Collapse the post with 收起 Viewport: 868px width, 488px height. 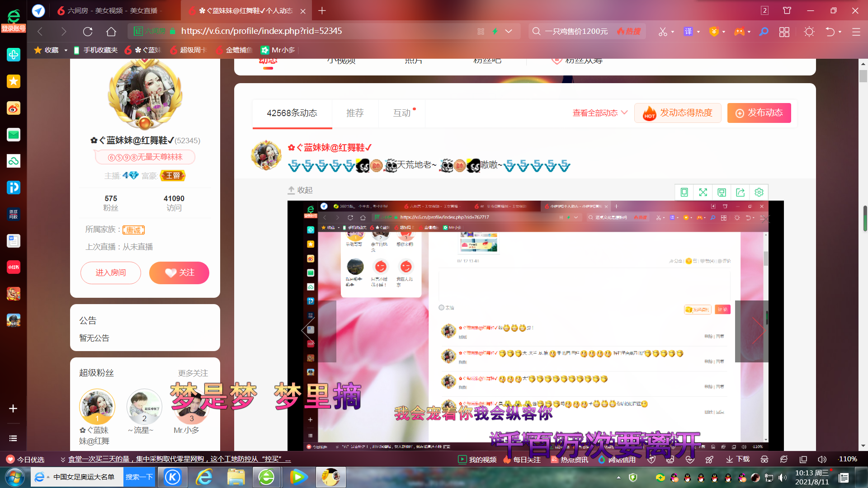300,190
